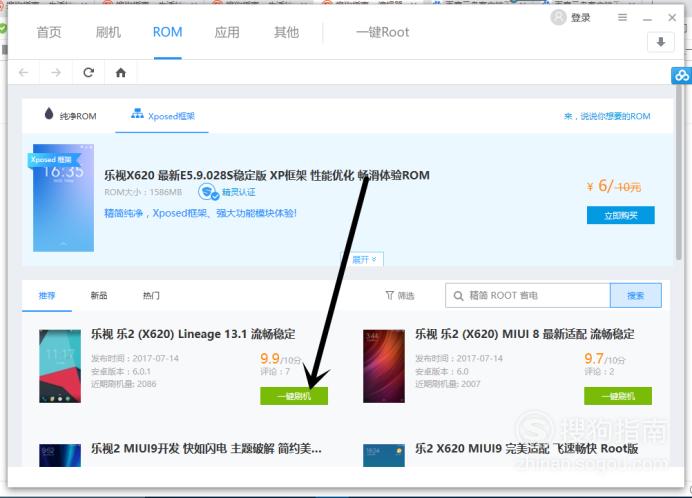Viewport: 692px width, 498px height.
Task: Click the 搜索 search button
Action: point(636,295)
